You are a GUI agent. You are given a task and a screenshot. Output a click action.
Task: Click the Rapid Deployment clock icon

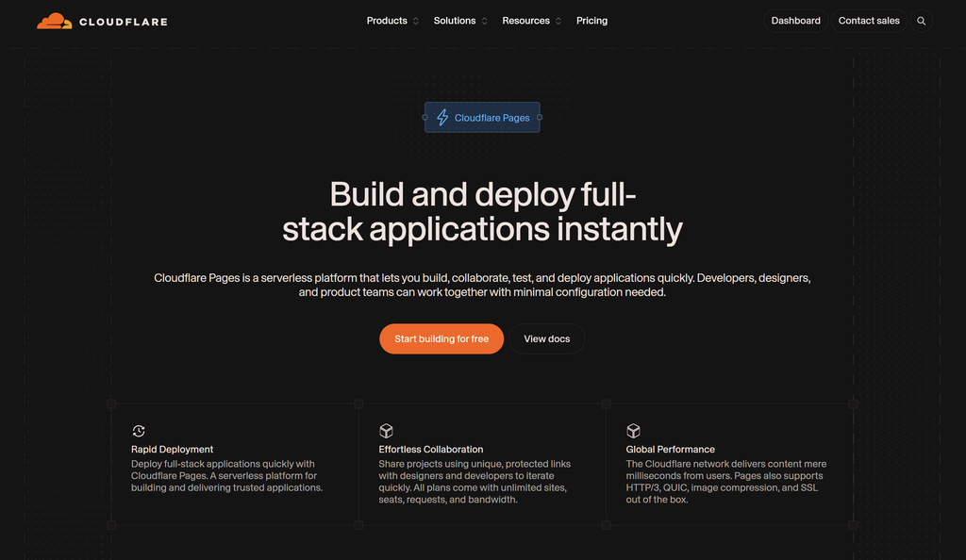[x=139, y=431]
